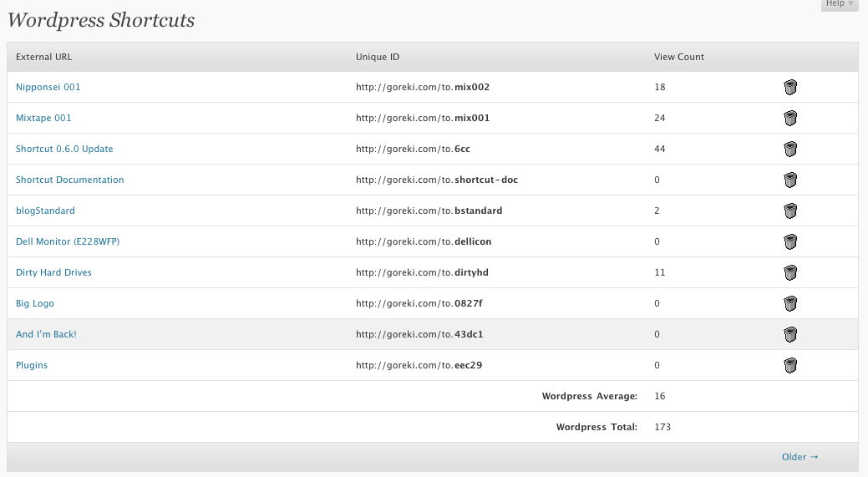Click the Wordpress Shortcuts page heading
This screenshot has height=477, width=868.
tap(101, 21)
